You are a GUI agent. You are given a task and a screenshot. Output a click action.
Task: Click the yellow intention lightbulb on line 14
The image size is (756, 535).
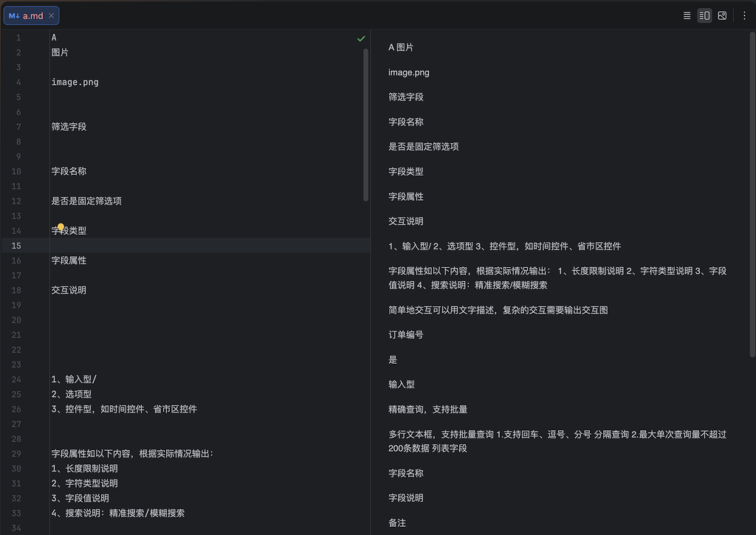61,227
